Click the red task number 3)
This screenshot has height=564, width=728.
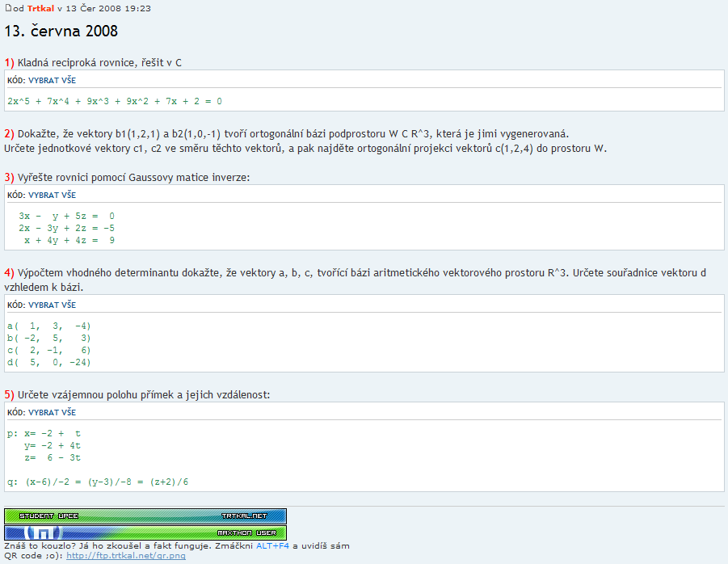[x=9, y=177]
